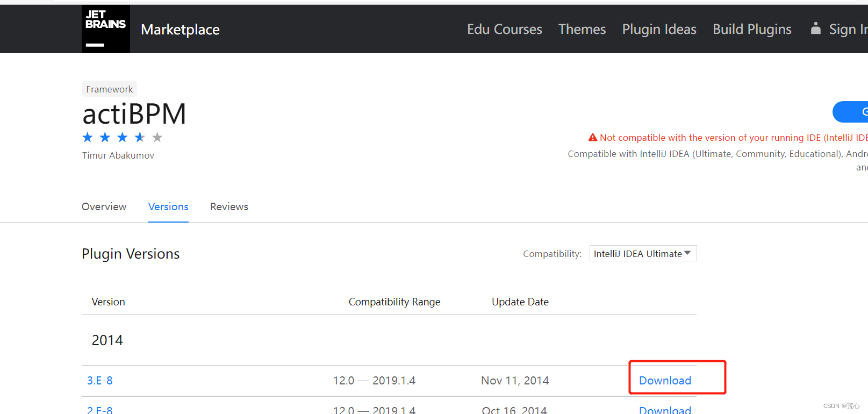This screenshot has height=414, width=868.
Task: Click the blue button under Sign In
Action: 850,112
